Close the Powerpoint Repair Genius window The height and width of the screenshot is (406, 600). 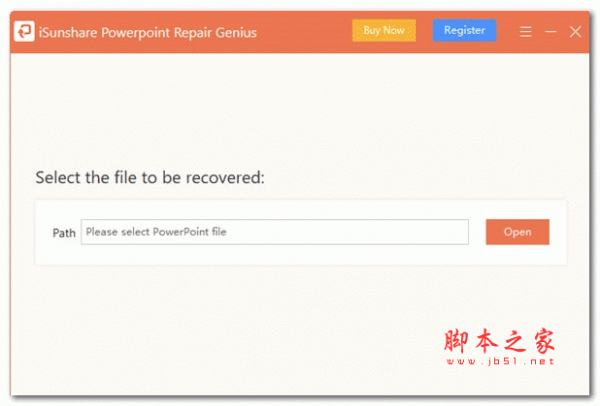(575, 32)
